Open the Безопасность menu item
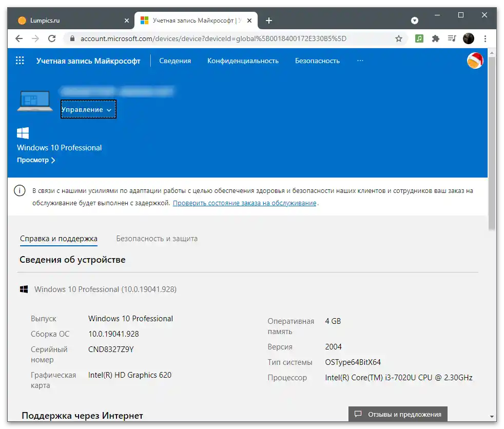 (317, 61)
